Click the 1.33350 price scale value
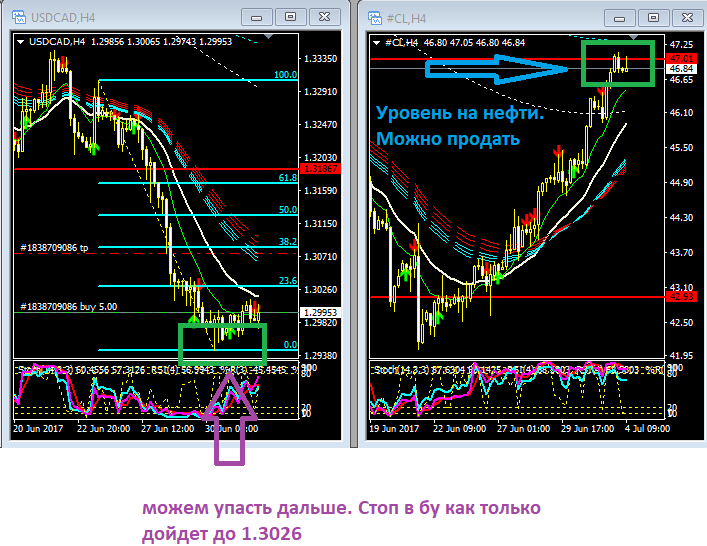 coord(321,59)
